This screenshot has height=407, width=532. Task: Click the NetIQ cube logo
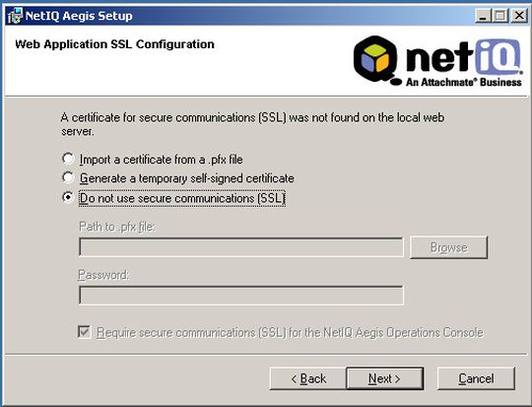point(376,60)
